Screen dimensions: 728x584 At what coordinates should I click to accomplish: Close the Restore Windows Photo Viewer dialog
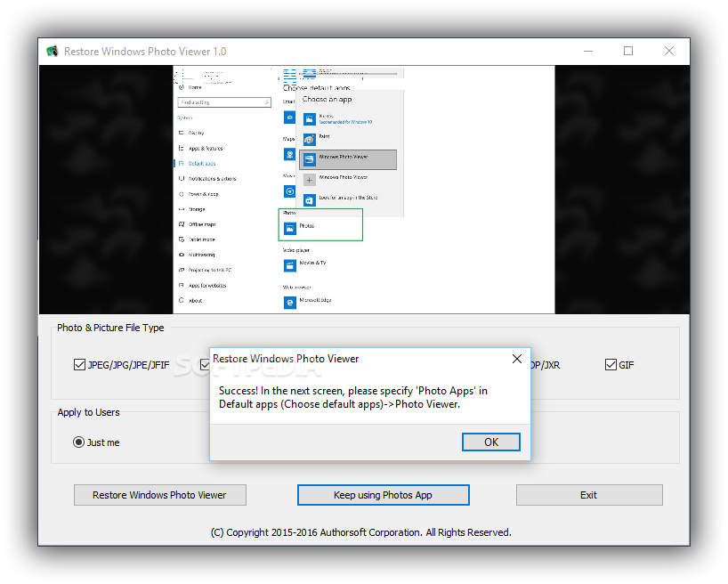tap(517, 359)
